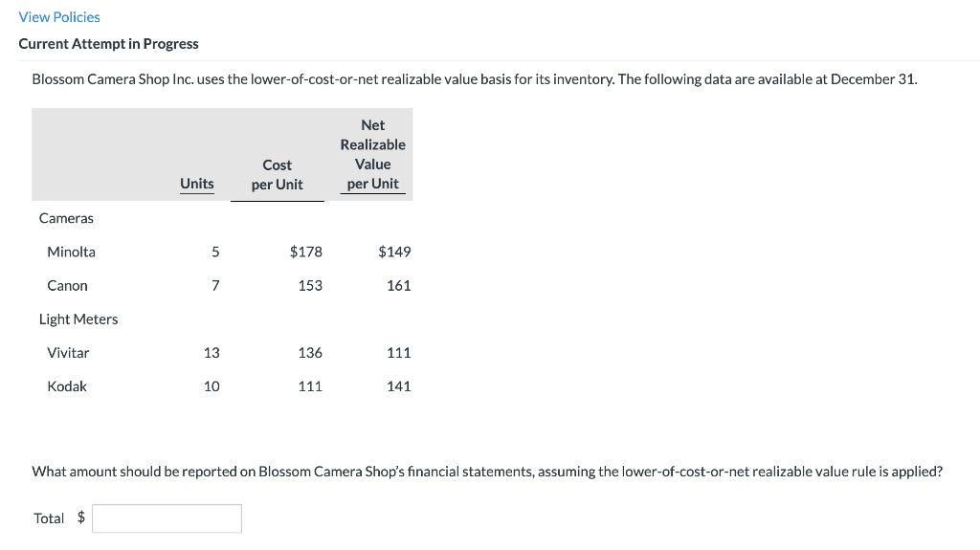Click the question text about reported amount
Screen dimensions: 980x550
487,472
